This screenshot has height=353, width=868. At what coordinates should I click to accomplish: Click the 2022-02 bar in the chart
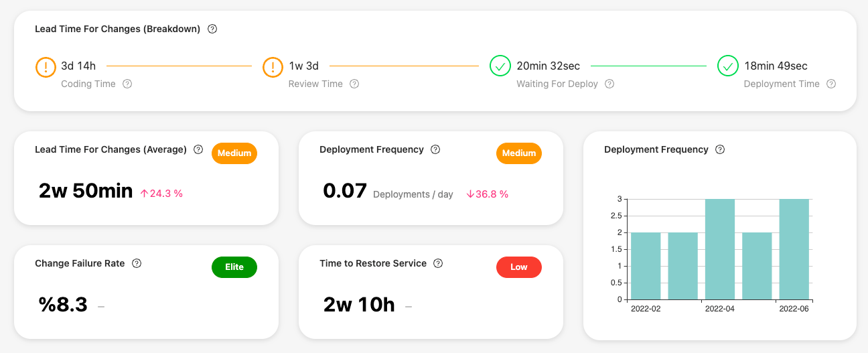[x=646, y=265]
